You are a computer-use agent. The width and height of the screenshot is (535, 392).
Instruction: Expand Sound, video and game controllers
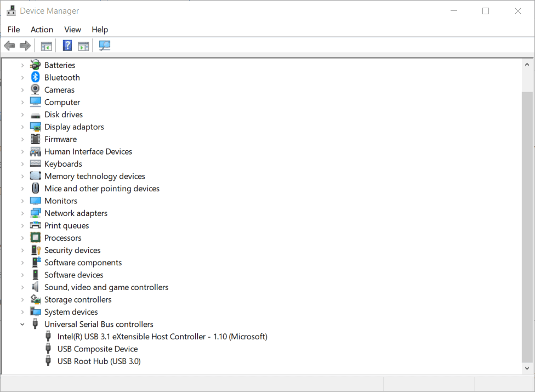pos(22,287)
